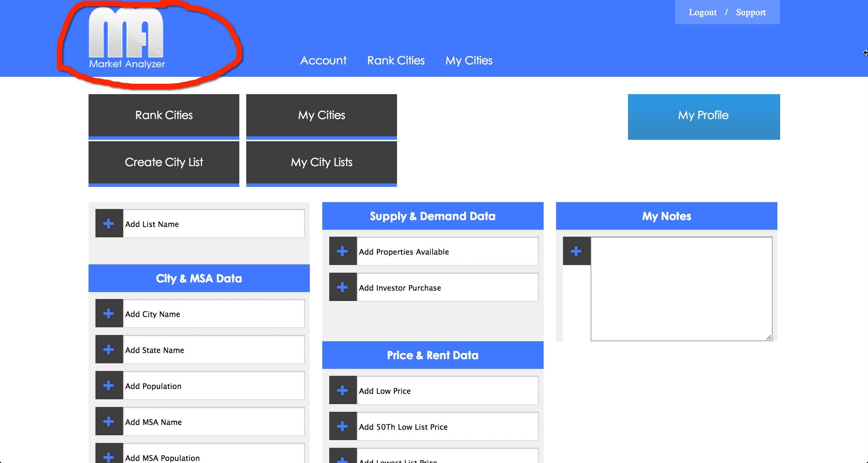This screenshot has height=463, width=868.
Task: Click plus icon beside 50Th Low List Price
Action: [x=343, y=426]
